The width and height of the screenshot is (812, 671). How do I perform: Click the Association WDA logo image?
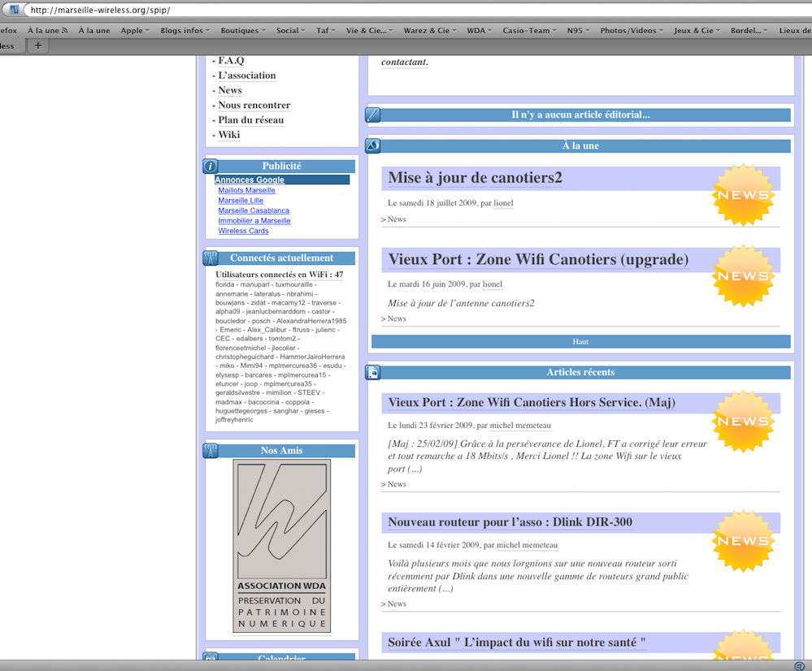[282, 546]
